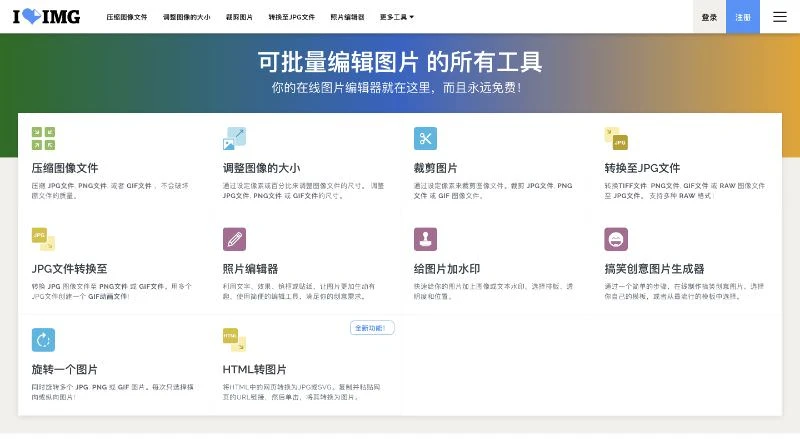Click the 裁剪图片 scissors crop icon
Viewport: 800px width, 439px height.
(425, 139)
